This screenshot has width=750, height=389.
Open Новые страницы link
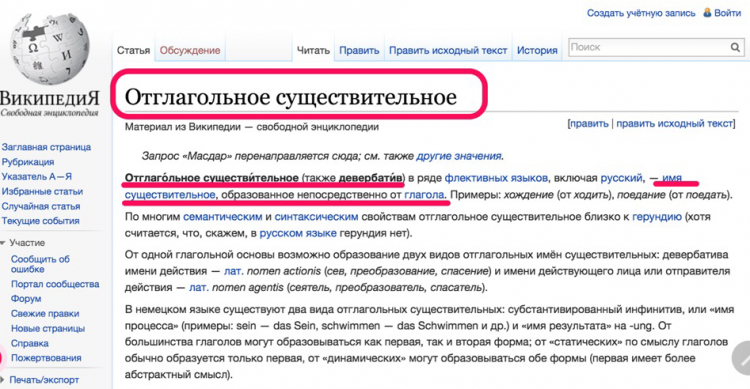click(x=48, y=329)
